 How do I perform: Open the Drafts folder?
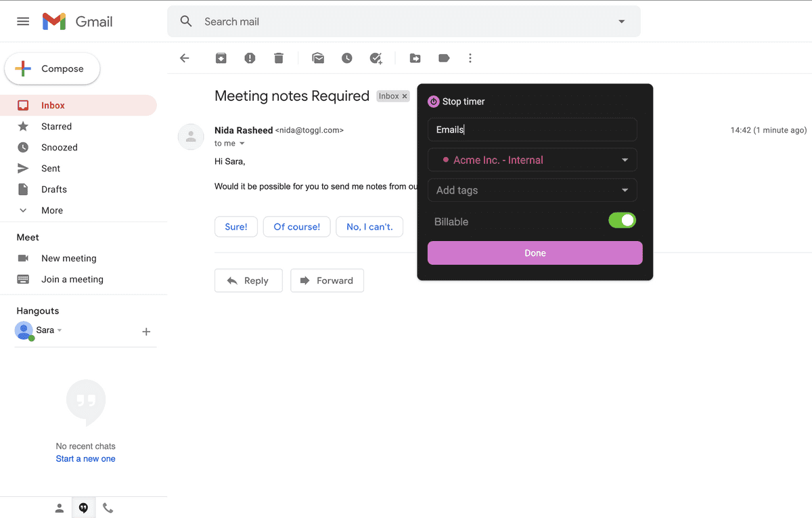click(x=55, y=189)
